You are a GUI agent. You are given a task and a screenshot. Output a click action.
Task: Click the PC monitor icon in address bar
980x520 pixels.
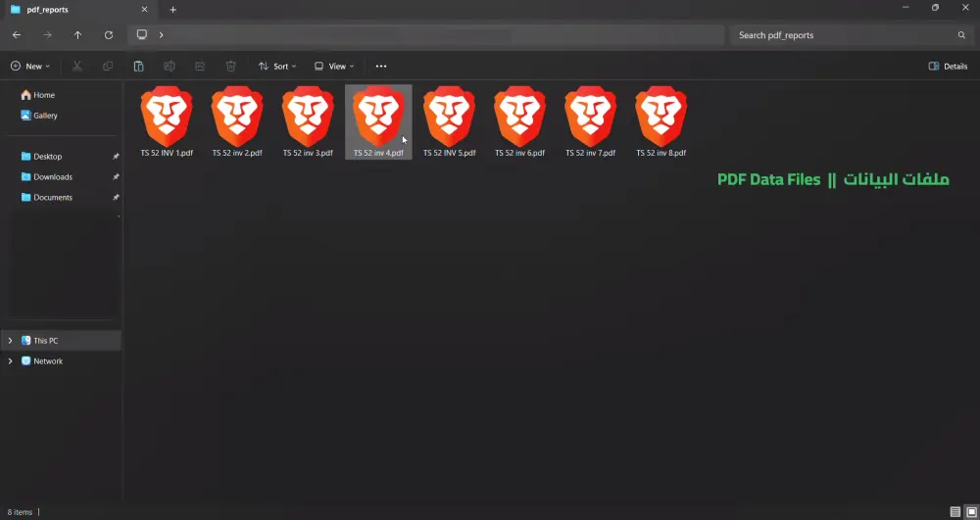coord(142,34)
